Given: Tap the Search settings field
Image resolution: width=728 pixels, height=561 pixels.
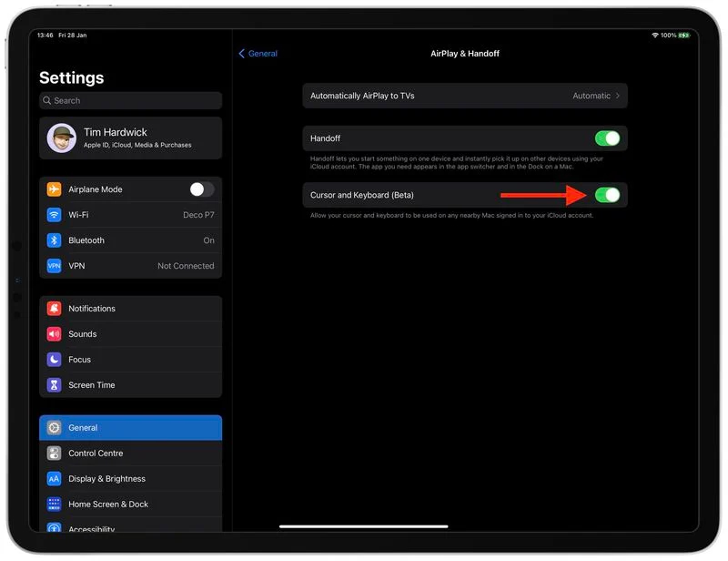Looking at the screenshot, I should coord(130,100).
